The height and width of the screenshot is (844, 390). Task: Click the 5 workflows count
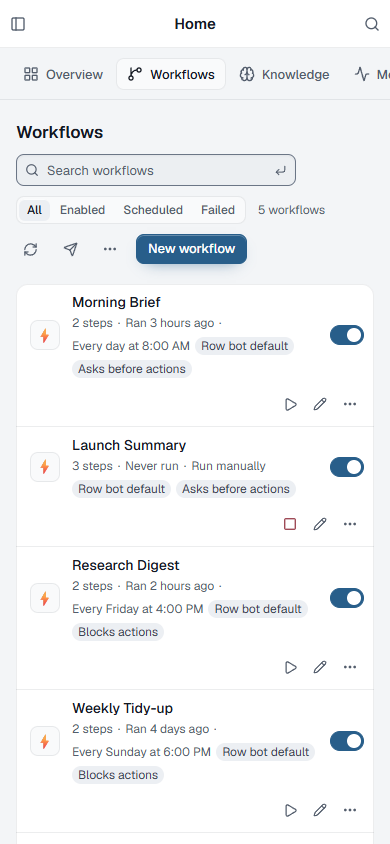pos(291,210)
